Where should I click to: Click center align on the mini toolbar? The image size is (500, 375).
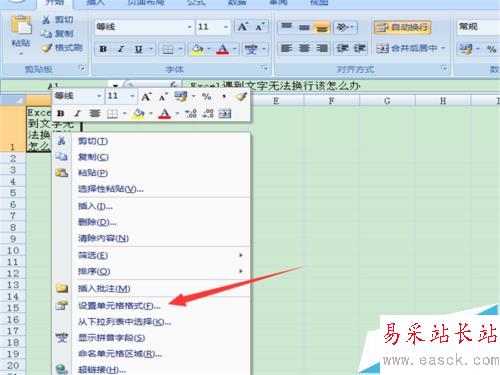pos(95,114)
